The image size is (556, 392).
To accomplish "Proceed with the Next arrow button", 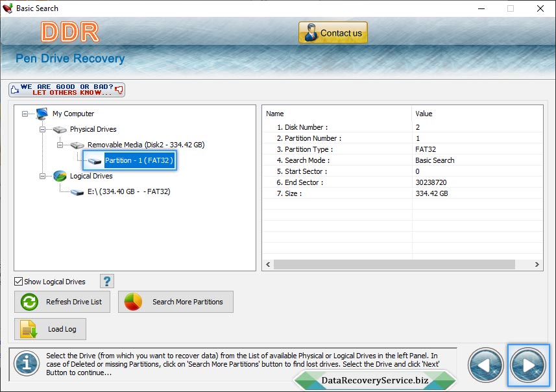I will pos(528,365).
